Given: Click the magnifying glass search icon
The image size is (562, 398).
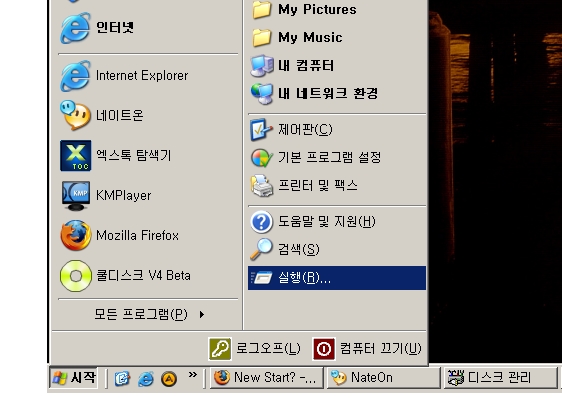Looking at the screenshot, I should (261, 249).
